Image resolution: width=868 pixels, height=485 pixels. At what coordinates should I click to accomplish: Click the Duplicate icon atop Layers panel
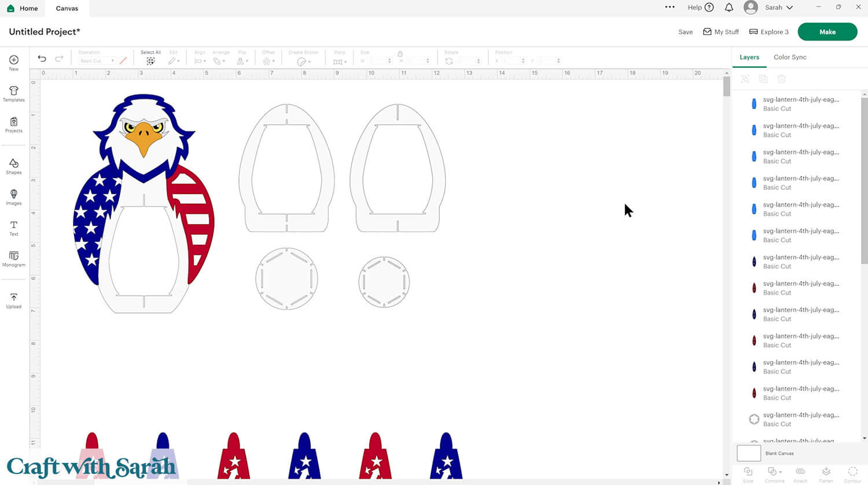pyautogui.click(x=763, y=79)
